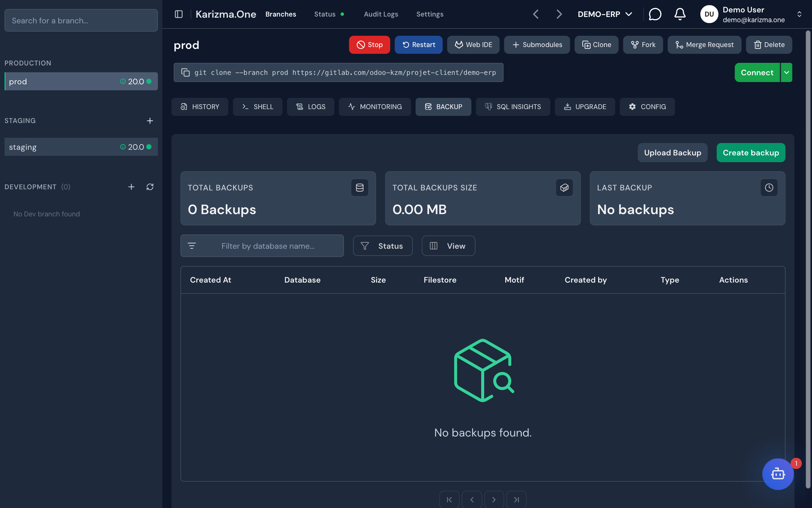Screen dimensions: 812x508
Task: Expand the Connect button arrow menu
Action: tap(786, 72)
